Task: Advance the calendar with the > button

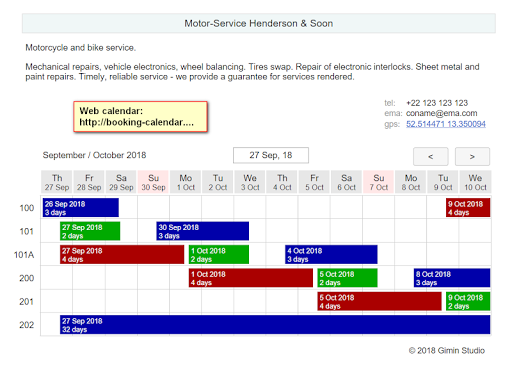Action: pos(472,156)
